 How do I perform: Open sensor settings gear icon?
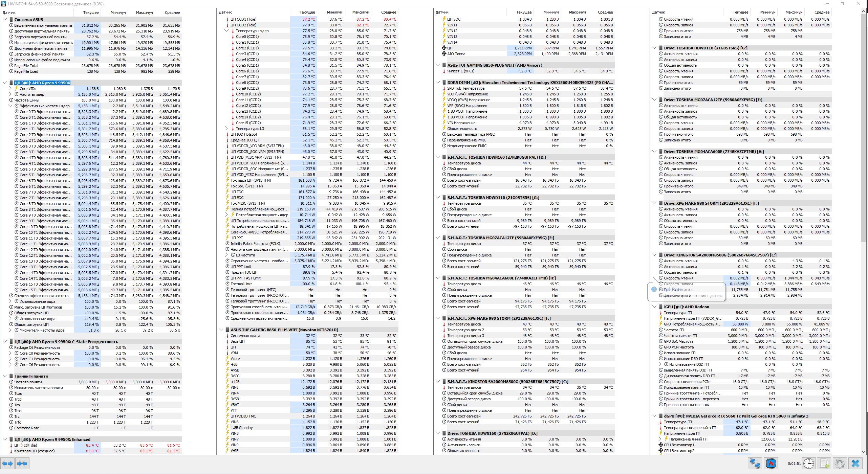click(x=840, y=463)
